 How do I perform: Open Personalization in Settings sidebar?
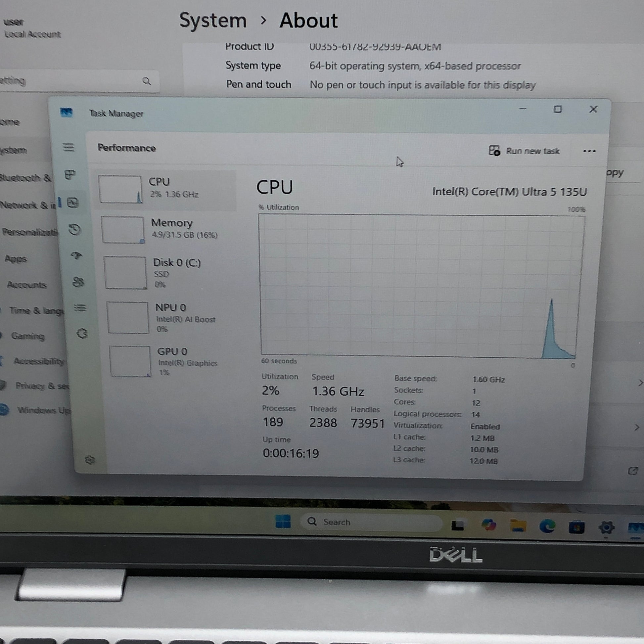(30, 232)
